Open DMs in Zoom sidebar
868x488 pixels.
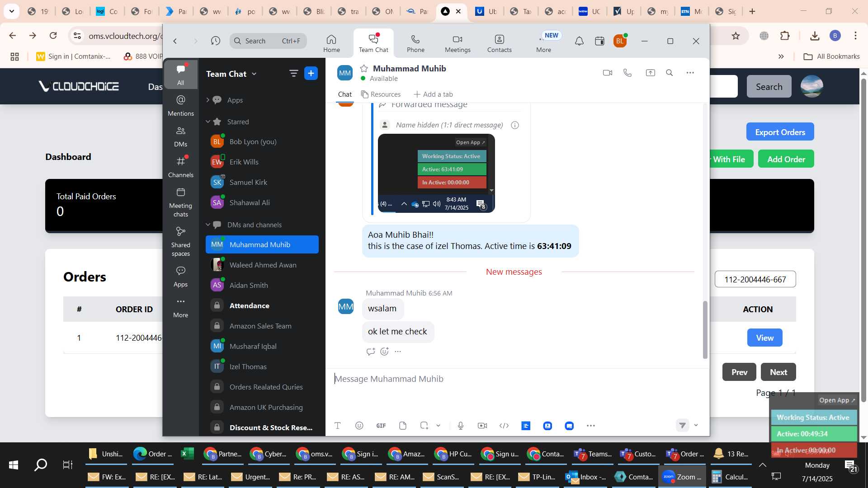(180, 136)
